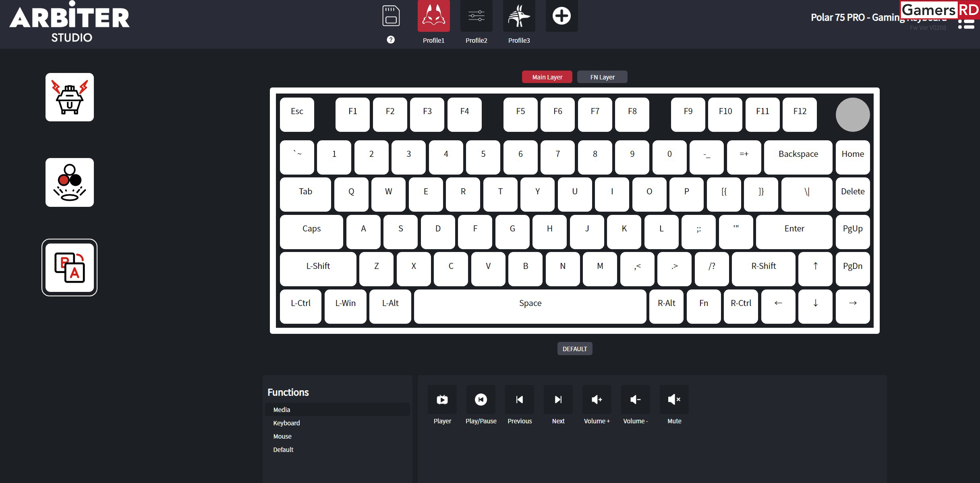The height and width of the screenshot is (483, 980).
Task: Expand the Media functions category
Action: coord(281,409)
